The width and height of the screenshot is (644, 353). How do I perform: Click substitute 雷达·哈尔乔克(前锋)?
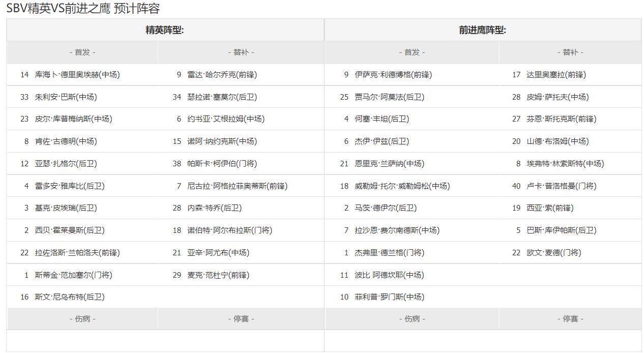coord(222,75)
